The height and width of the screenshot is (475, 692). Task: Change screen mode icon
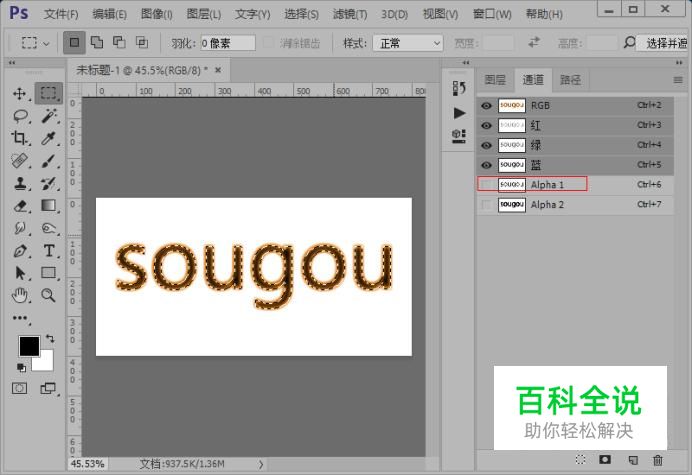pyautogui.click(x=48, y=388)
